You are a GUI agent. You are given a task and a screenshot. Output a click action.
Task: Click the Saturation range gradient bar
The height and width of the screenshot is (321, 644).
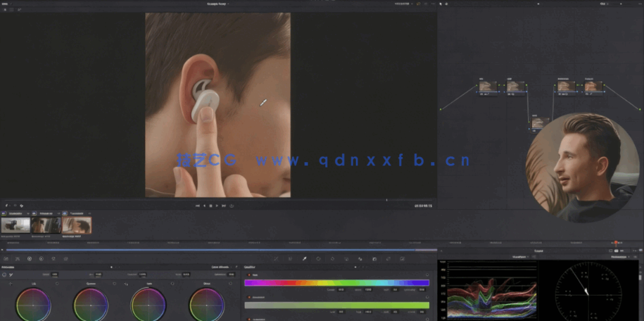(337, 305)
